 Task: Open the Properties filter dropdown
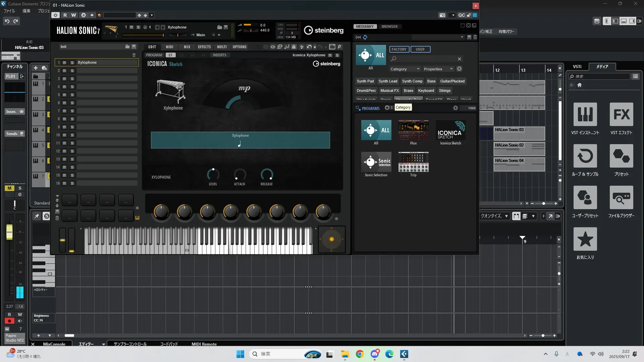coord(438,69)
